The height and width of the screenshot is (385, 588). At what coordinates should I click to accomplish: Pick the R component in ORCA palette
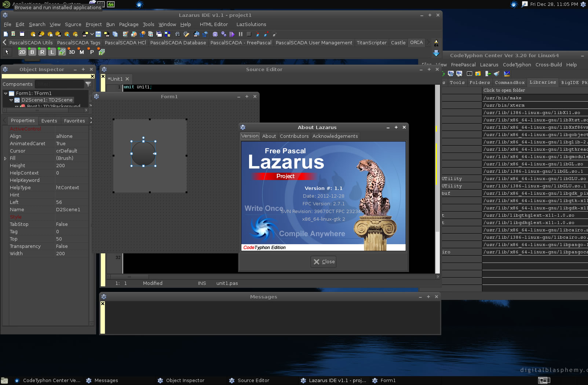coord(42,52)
